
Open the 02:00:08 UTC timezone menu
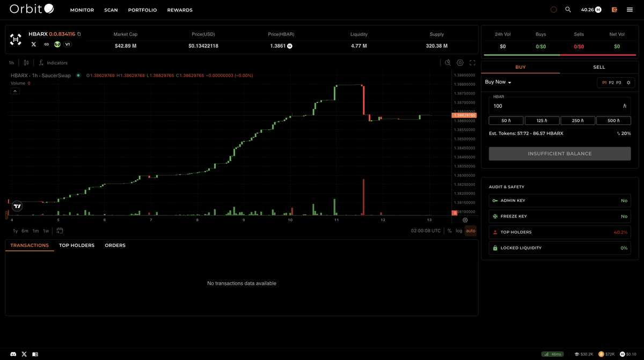point(426,231)
